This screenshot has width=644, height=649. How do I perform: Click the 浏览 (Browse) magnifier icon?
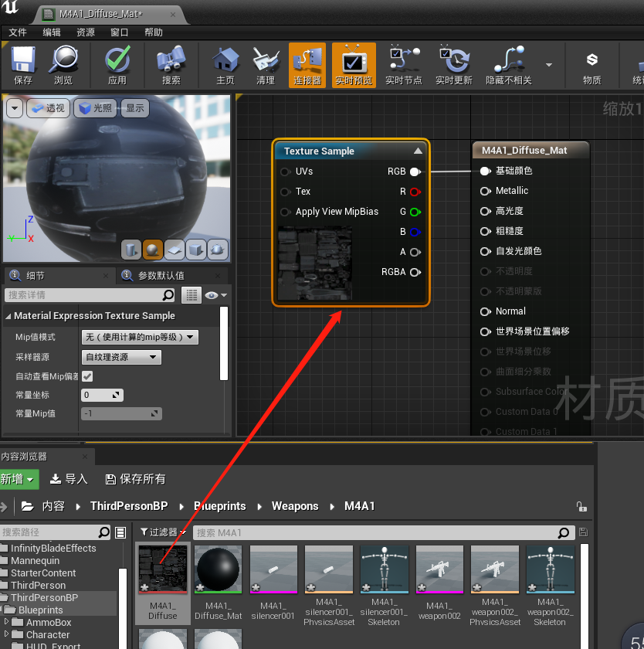(63, 65)
